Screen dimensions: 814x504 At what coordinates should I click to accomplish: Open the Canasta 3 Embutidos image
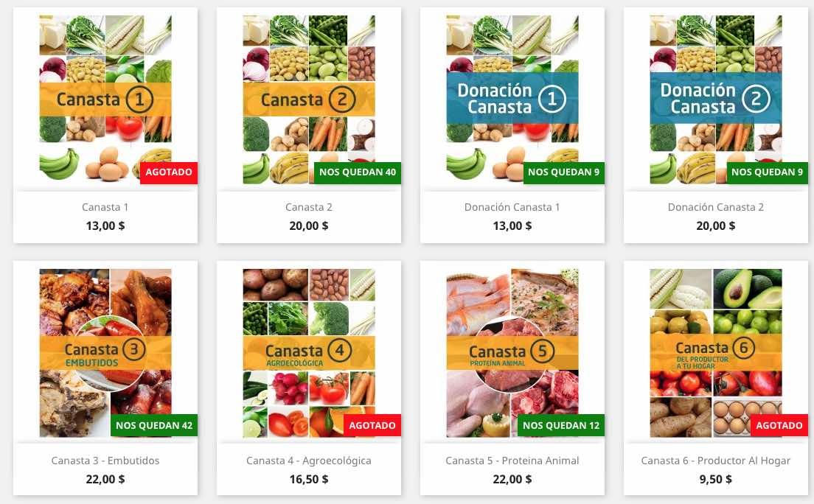coord(105,352)
